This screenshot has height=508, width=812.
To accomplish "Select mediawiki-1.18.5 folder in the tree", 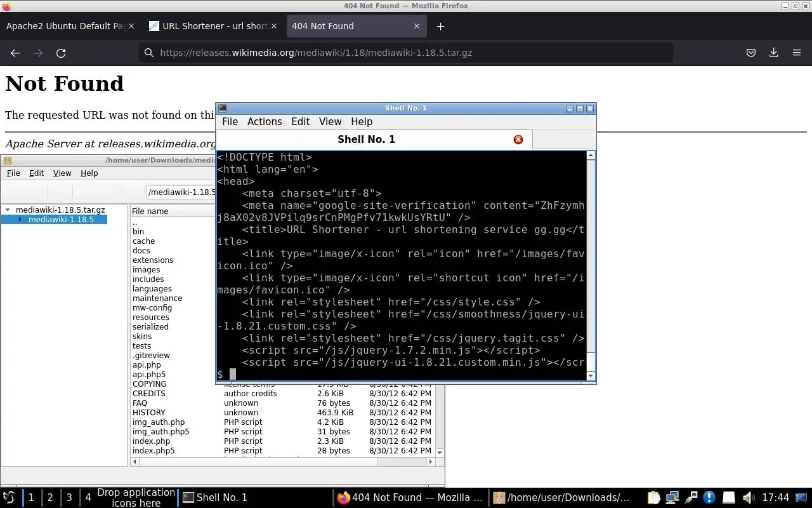I will pyautogui.click(x=61, y=220).
